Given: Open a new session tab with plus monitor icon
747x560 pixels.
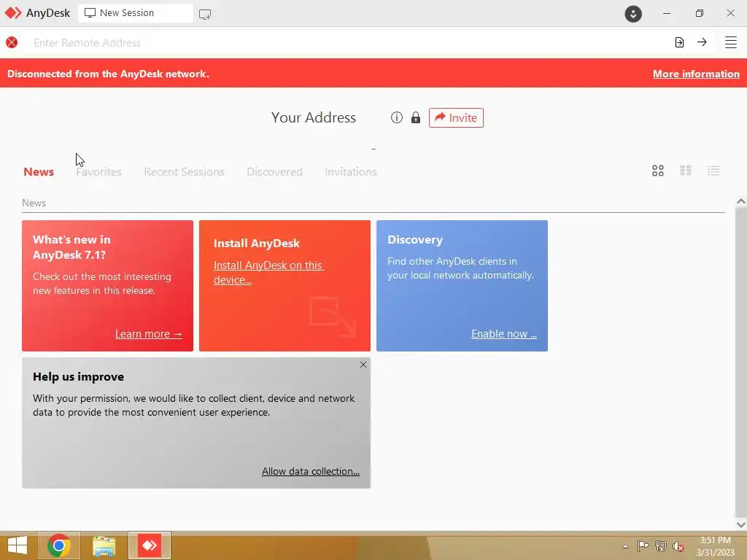Looking at the screenshot, I should pos(205,15).
